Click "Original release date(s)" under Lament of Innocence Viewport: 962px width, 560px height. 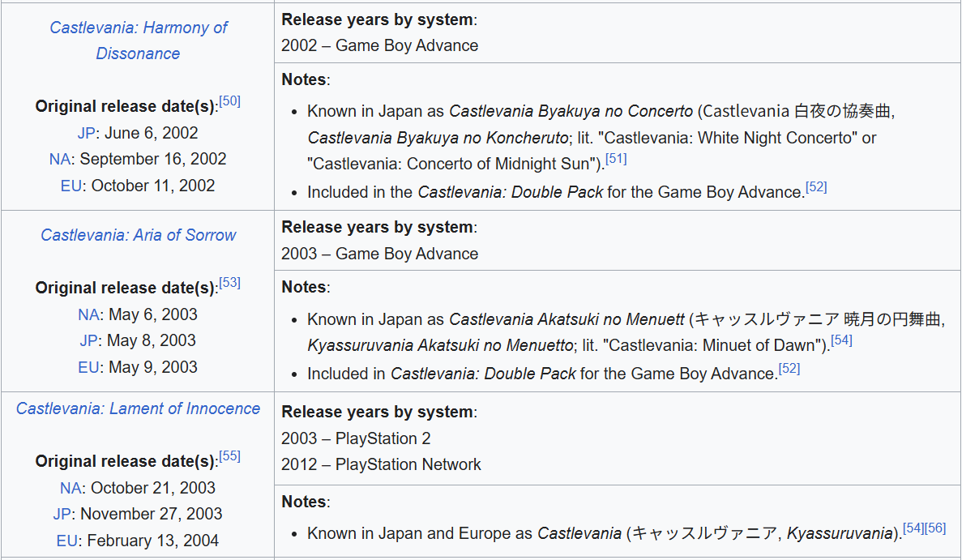pyautogui.click(x=125, y=462)
